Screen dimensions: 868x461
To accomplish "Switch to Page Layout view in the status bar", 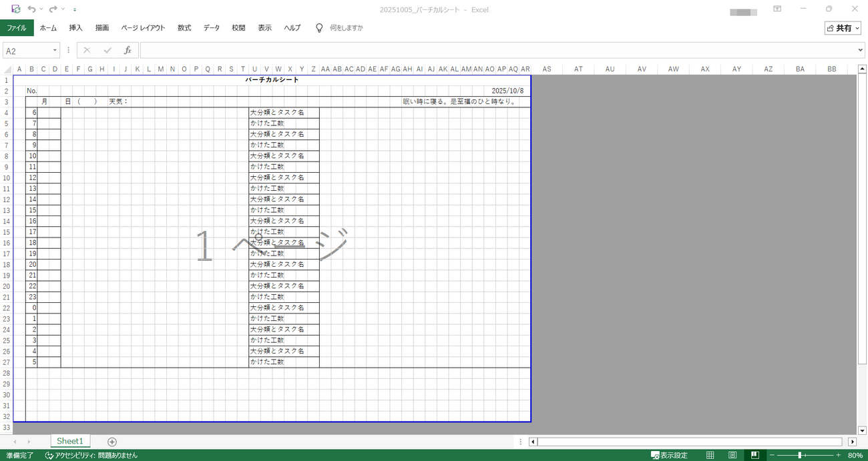I will coord(732,455).
